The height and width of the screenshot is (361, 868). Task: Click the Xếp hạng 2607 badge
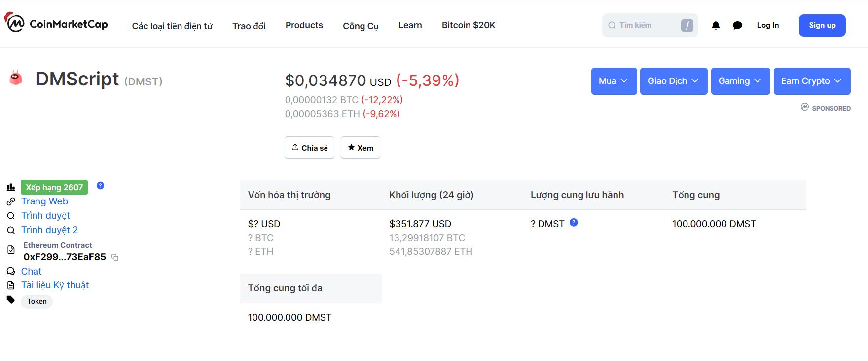(x=54, y=187)
